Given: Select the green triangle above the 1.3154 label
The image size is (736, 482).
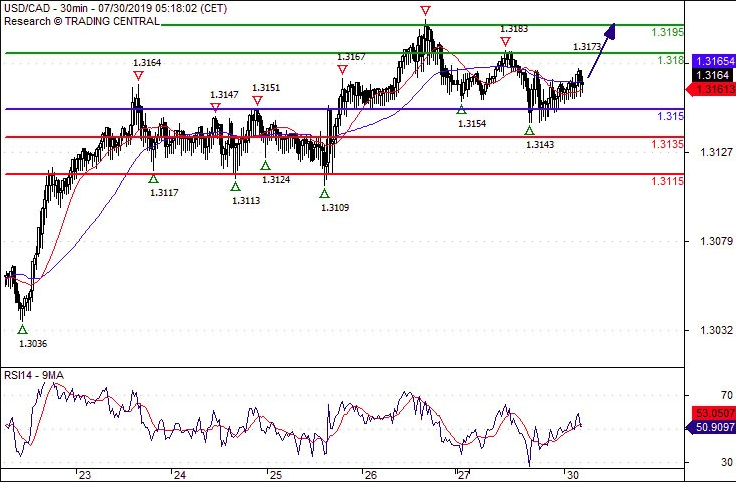Looking at the screenshot, I should (x=461, y=109).
